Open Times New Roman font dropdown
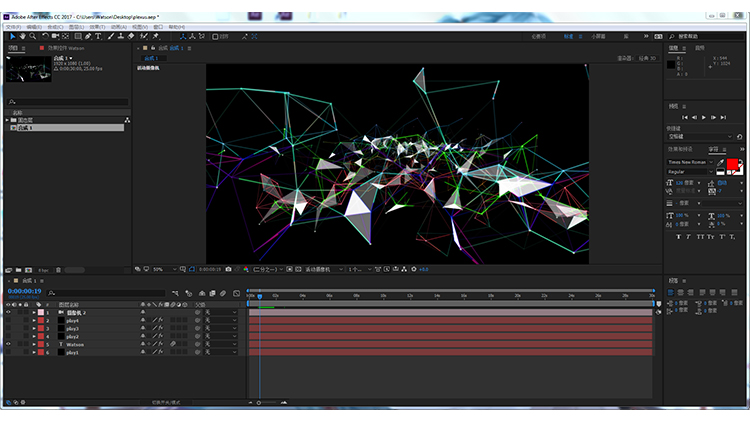 (690, 162)
